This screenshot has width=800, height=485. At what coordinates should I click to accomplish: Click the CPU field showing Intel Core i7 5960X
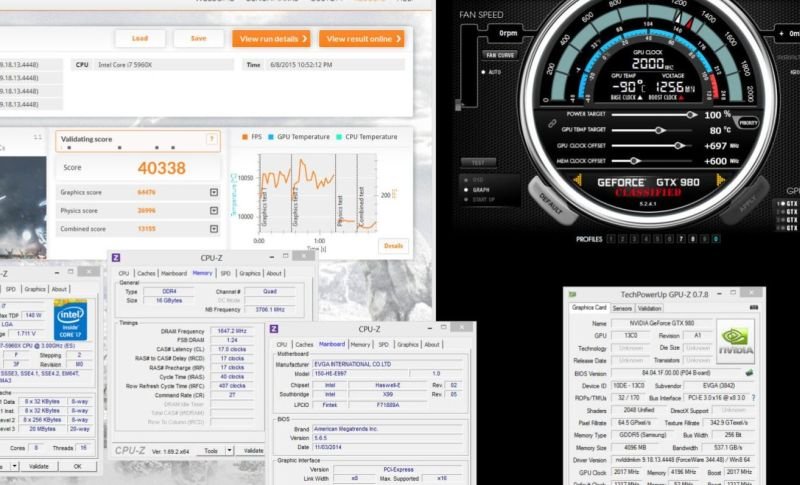tap(164, 65)
